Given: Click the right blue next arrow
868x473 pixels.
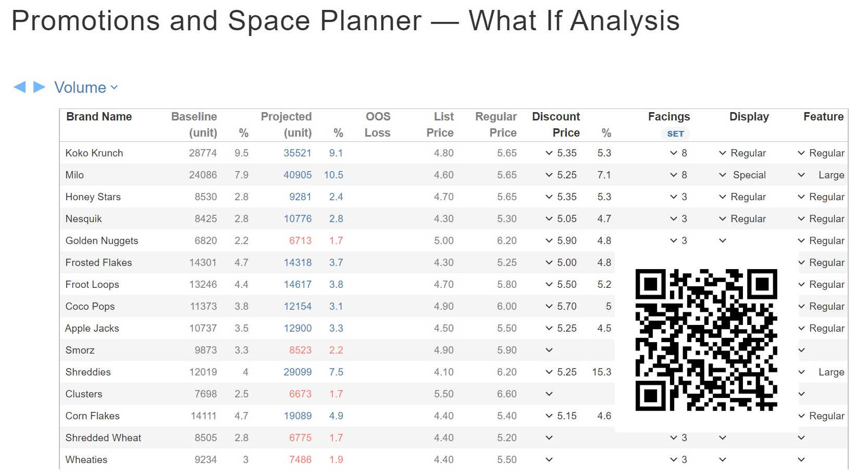Looking at the screenshot, I should (x=39, y=87).
